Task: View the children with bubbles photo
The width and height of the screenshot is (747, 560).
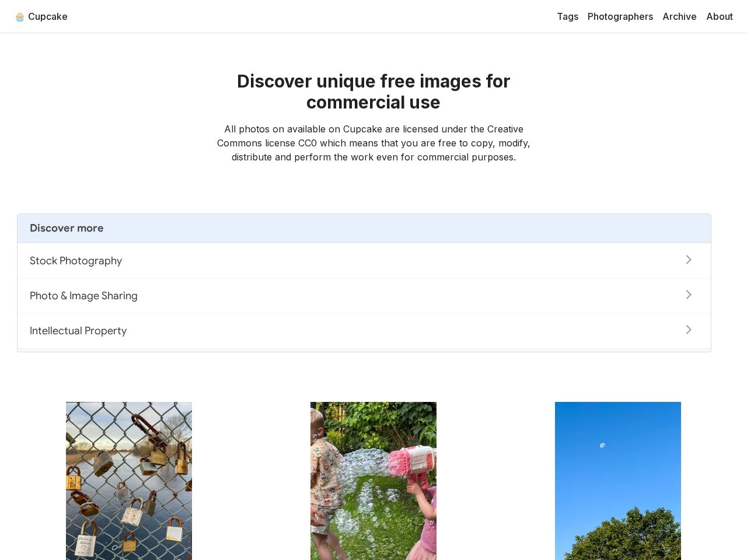Action: point(373,481)
